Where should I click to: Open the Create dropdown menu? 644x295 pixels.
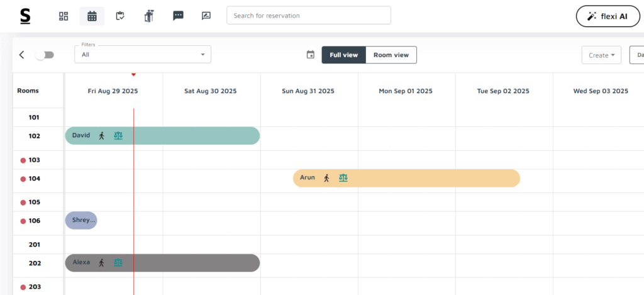[x=601, y=55]
